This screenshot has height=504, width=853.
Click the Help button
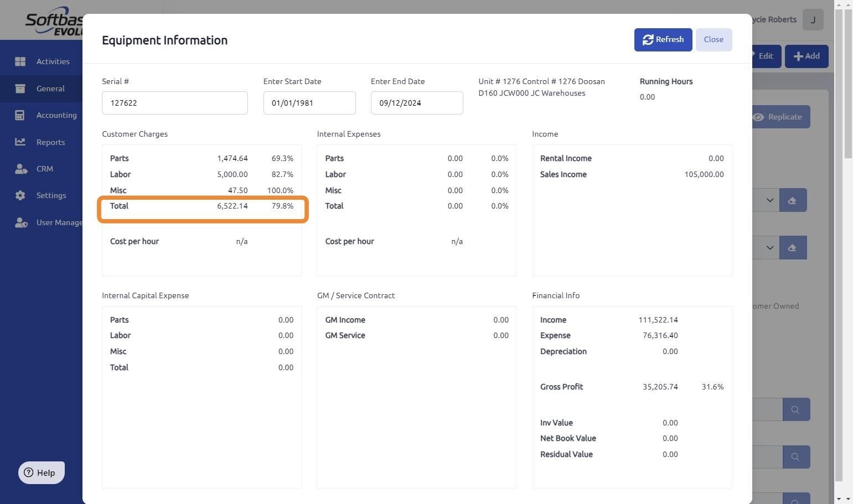pyautogui.click(x=42, y=472)
